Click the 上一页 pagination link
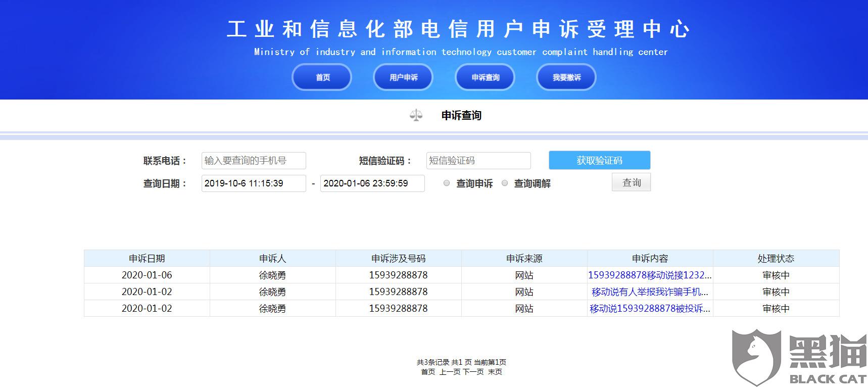The height and width of the screenshot is (387, 868). (450, 372)
